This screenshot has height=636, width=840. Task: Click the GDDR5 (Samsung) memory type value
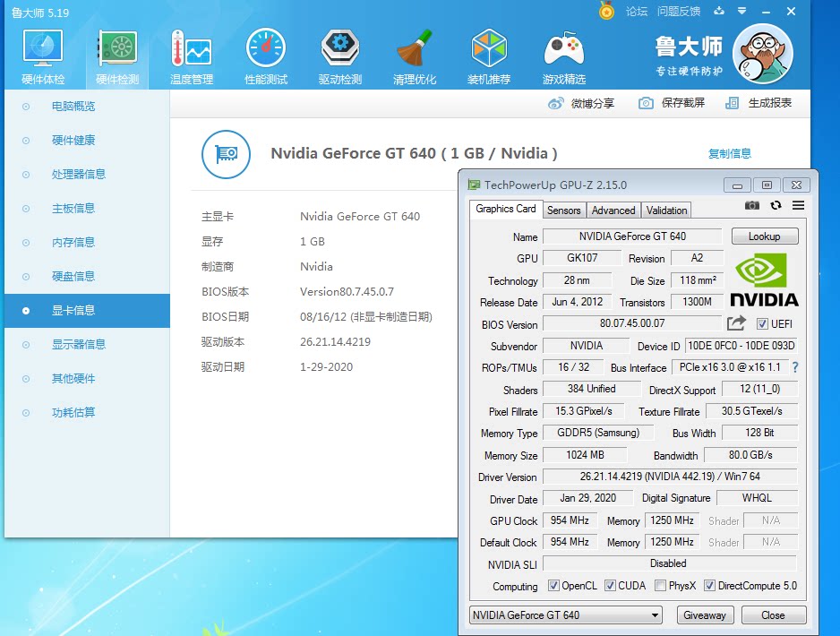click(x=598, y=433)
